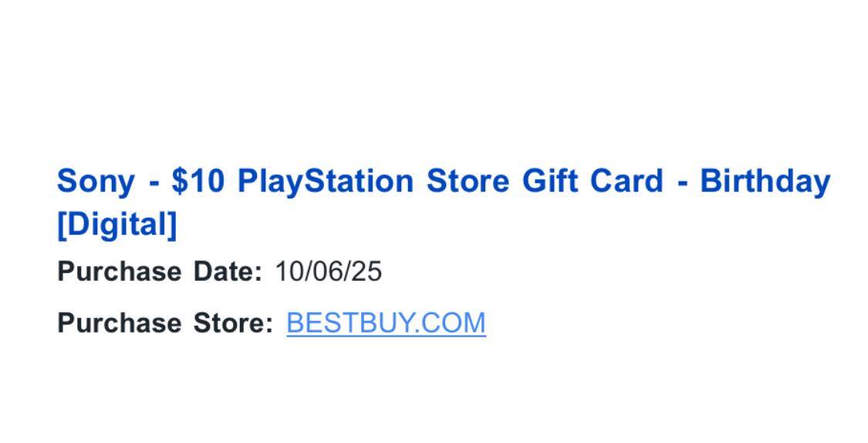This screenshot has height=443, width=868.
Task: Open the Sony PlayStation Store Gift Card link
Action: point(443,181)
